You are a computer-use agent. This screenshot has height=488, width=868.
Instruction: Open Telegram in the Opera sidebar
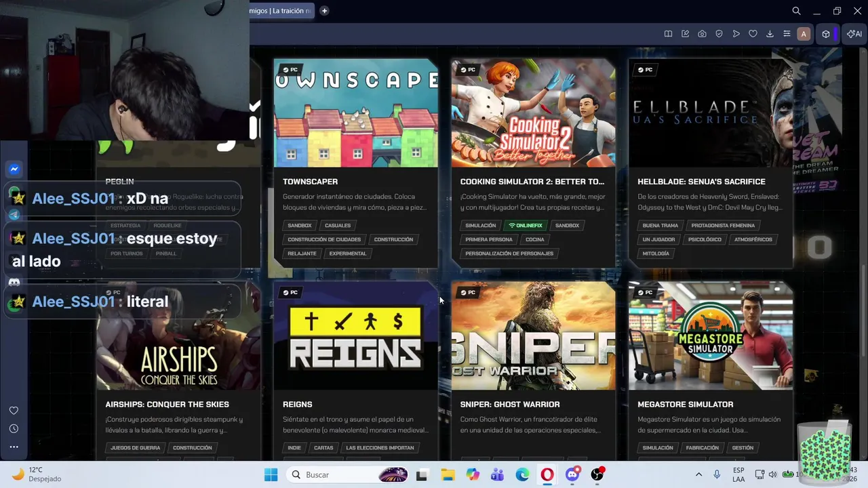click(x=14, y=215)
